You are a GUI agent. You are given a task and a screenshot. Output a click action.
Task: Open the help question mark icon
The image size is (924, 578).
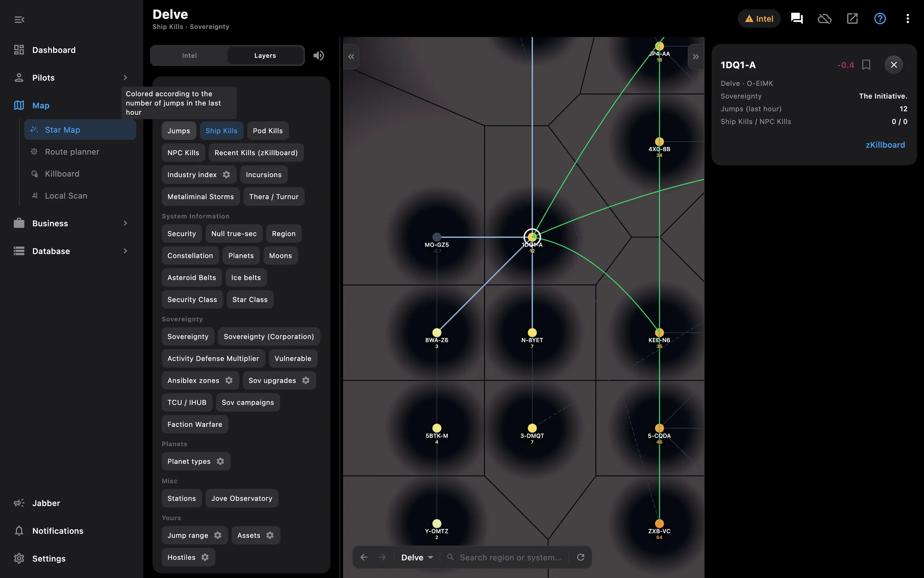880,18
